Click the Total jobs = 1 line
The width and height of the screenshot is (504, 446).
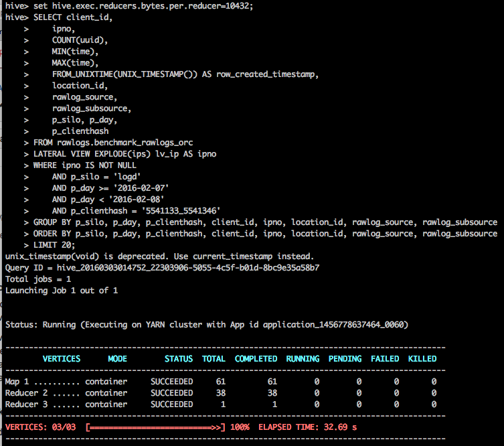37,279
